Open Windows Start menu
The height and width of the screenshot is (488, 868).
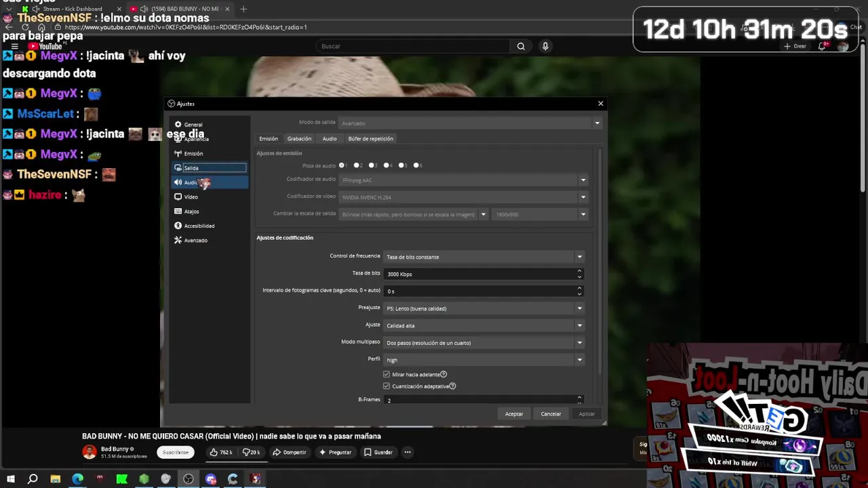tap(10, 479)
